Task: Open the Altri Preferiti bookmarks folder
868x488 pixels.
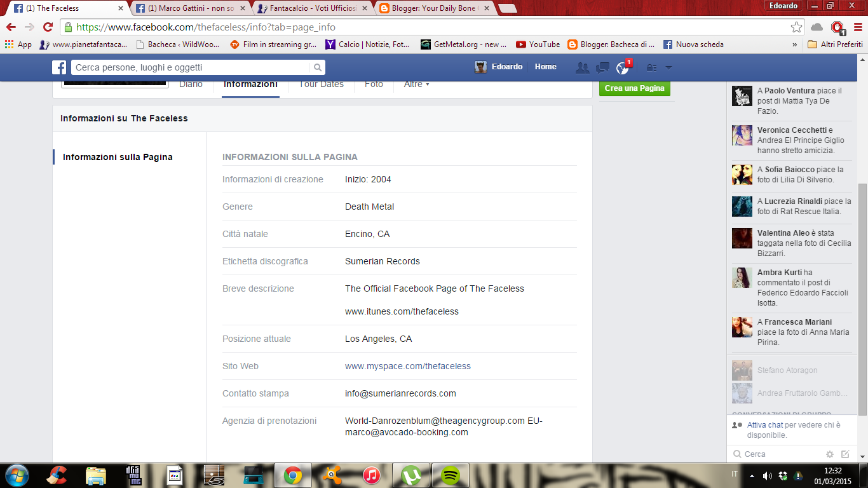Action: click(x=835, y=44)
